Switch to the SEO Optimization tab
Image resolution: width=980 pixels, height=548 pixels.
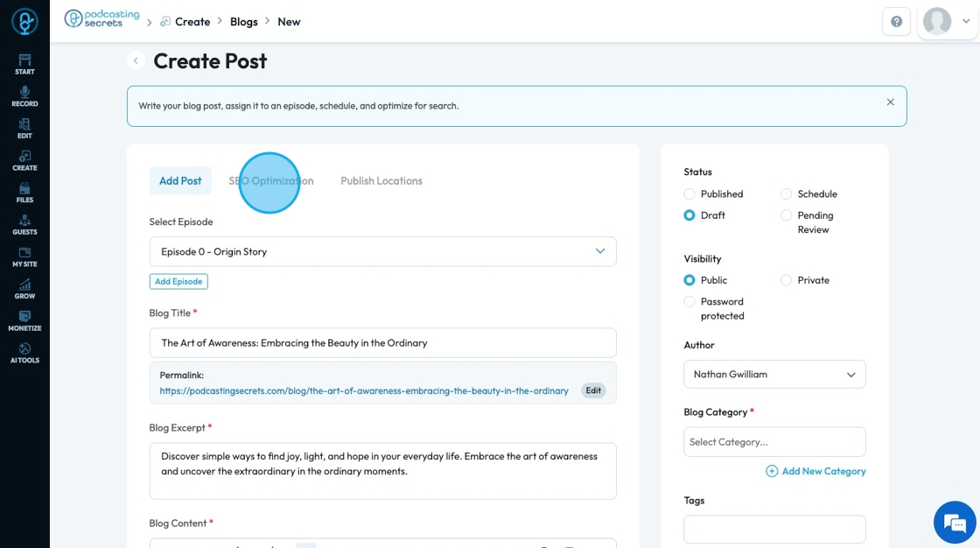point(271,181)
